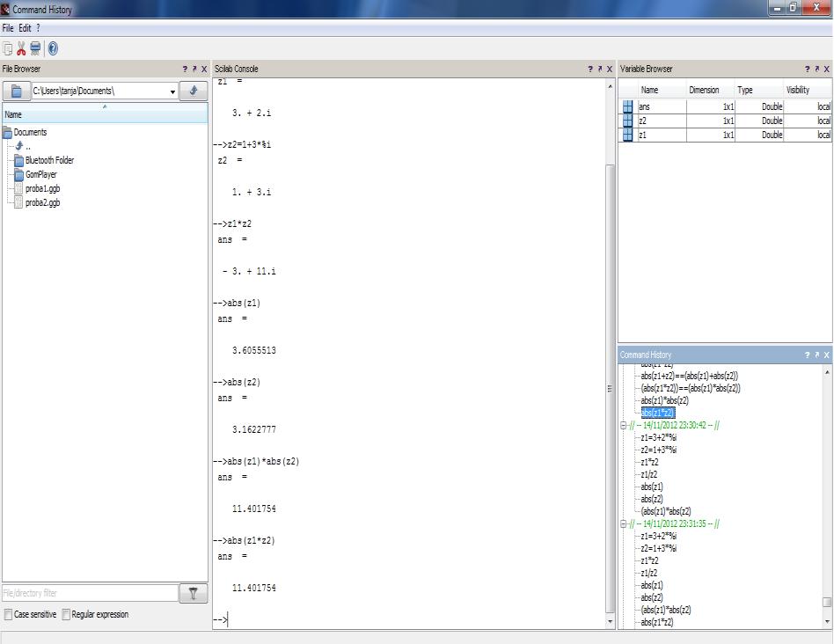The width and height of the screenshot is (834, 644).
Task: Click the Name cell of variable z2
Action: pyautogui.click(x=662, y=121)
